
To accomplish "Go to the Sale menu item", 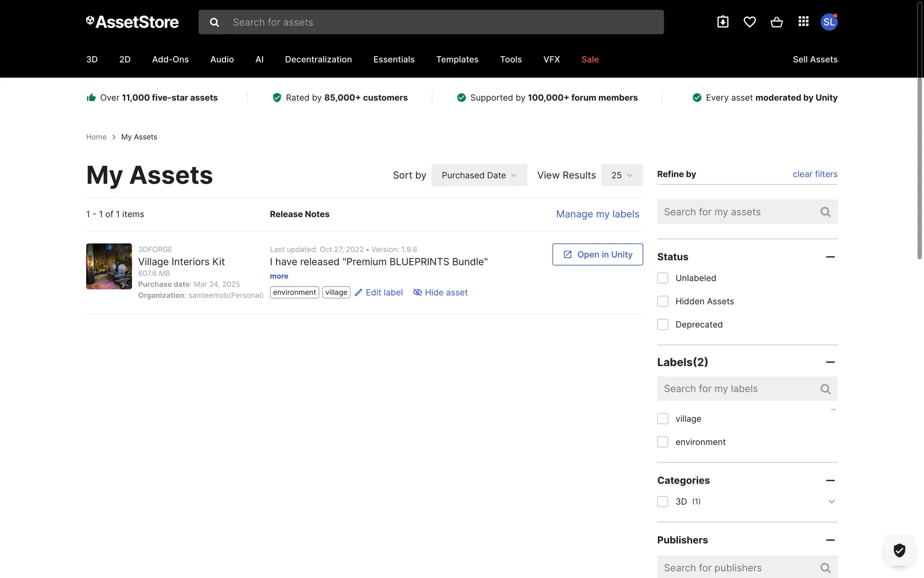I will point(590,60).
